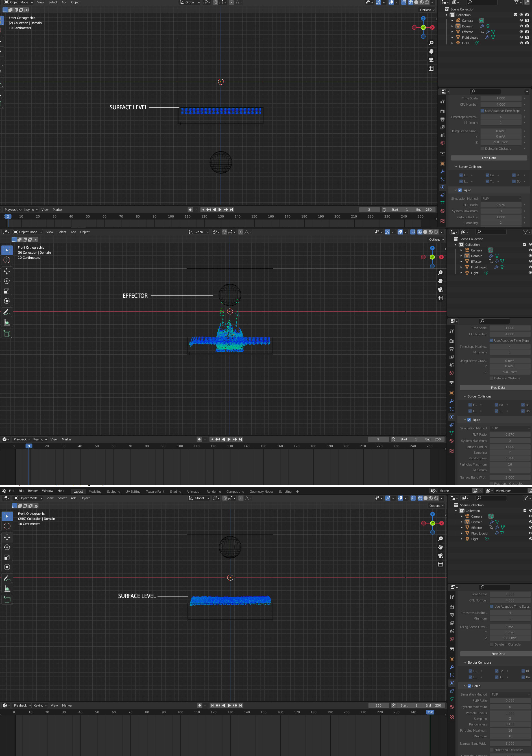Open Playback dropdown in frame 9 timeline
532x756 pixels.
click(x=22, y=439)
